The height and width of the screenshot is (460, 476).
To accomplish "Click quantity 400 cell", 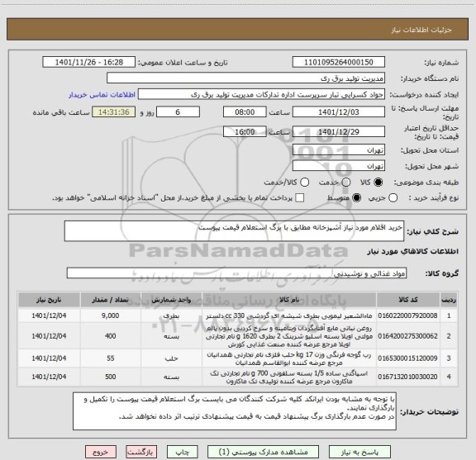I will coord(110,336).
